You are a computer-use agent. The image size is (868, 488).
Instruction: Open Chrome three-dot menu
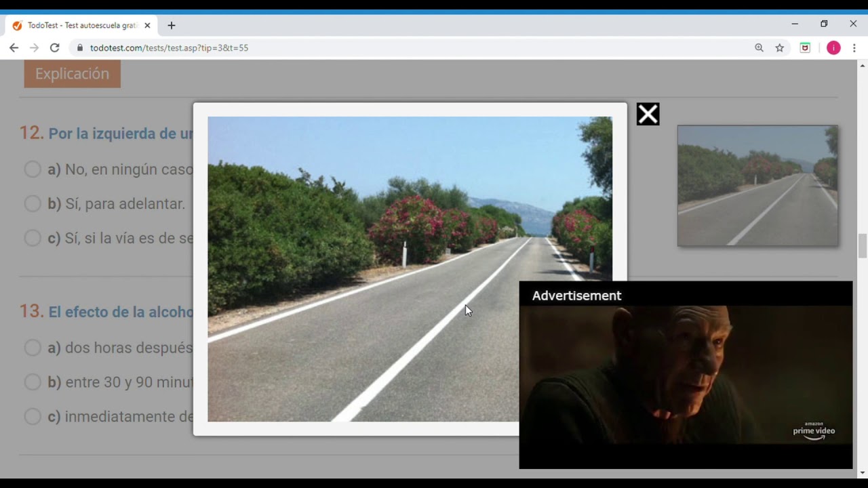(854, 47)
